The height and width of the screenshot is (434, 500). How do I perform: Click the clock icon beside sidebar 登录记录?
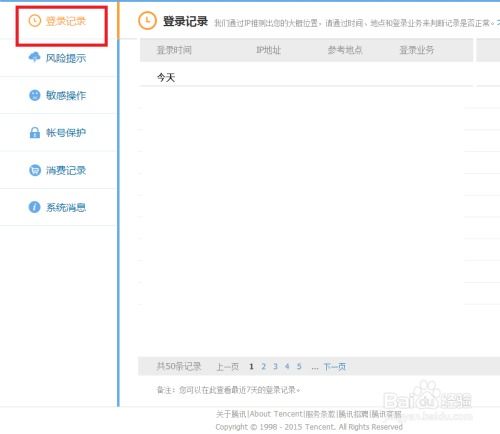coord(34,21)
